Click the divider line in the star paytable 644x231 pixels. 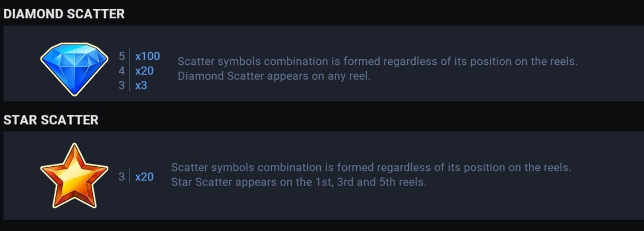point(130,176)
